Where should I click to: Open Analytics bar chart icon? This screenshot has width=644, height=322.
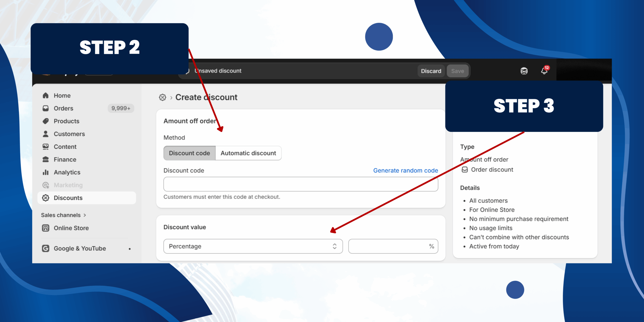coord(46,172)
